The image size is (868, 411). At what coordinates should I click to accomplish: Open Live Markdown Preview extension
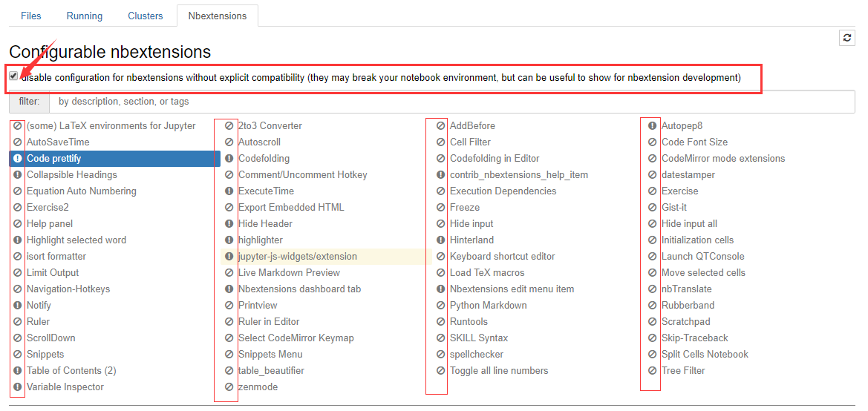pos(290,273)
